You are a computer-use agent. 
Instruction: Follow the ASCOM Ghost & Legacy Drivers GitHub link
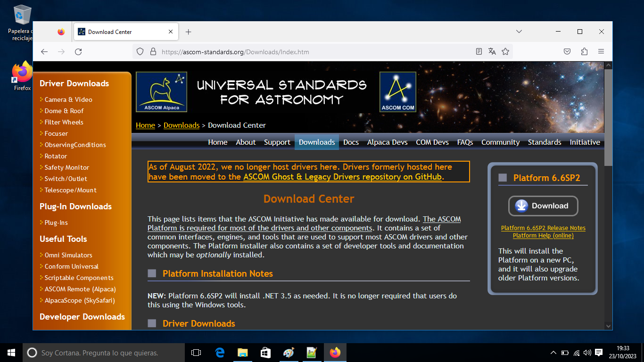[x=343, y=177]
